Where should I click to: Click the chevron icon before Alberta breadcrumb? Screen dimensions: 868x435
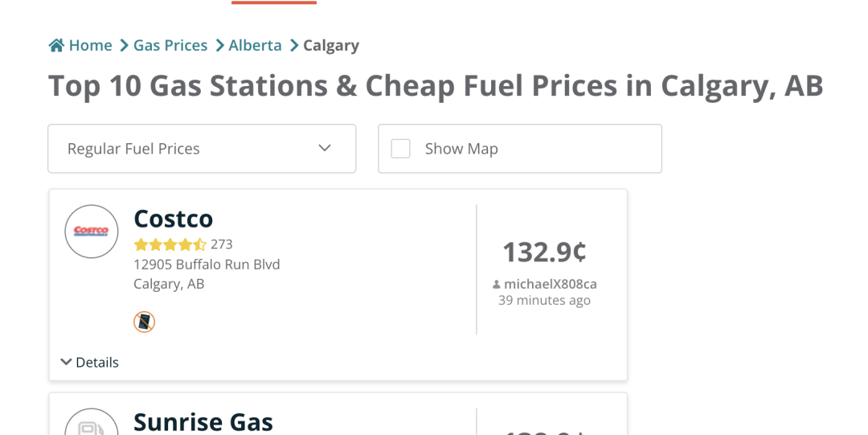tap(219, 46)
